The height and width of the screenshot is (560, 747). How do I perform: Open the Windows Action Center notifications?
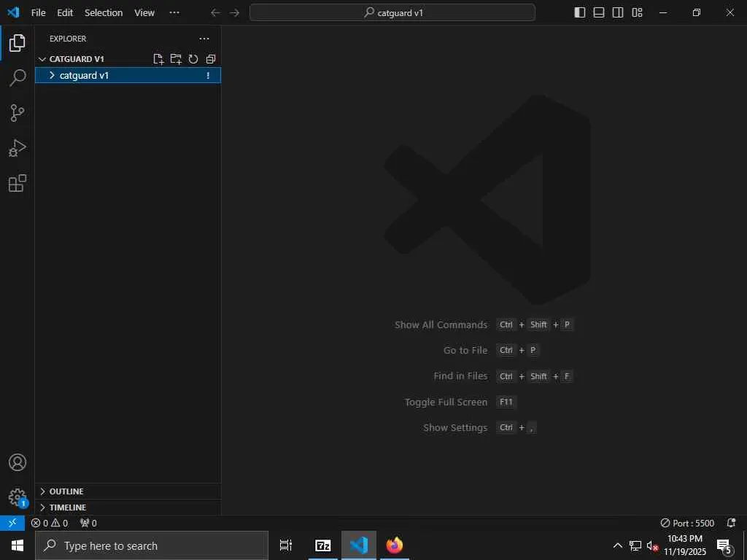(724, 545)
